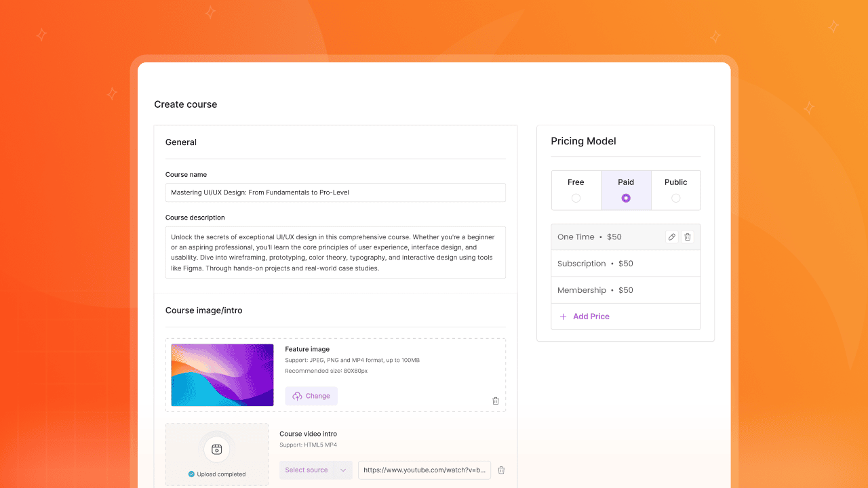Click the Change feature image button
868x488 pixels.
pyautogui.click(x=311, y=396)
